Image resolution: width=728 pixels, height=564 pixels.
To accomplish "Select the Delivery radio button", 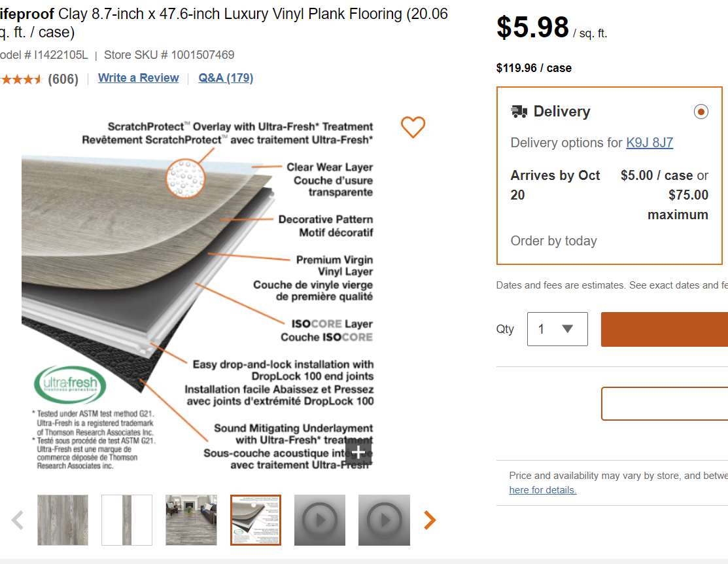I will 701,112.
